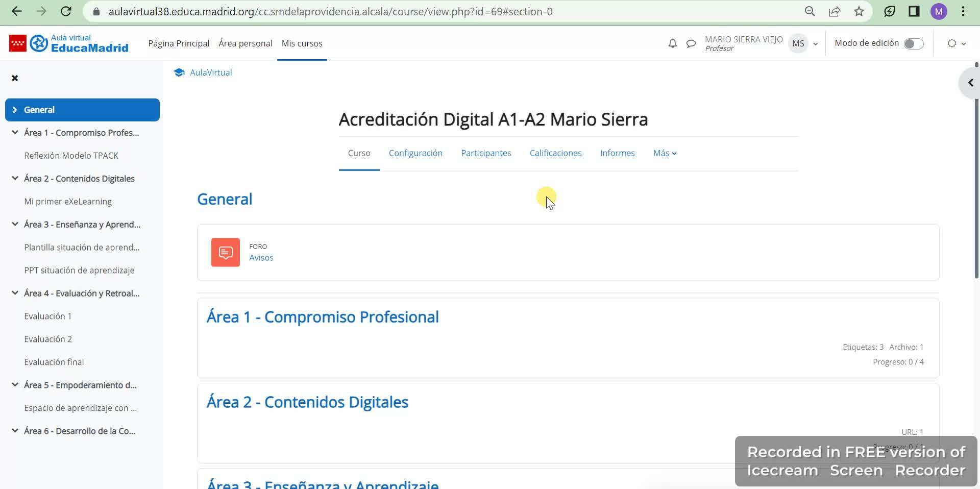Open the browser extension icon
The image size is (980, 489).
890,11
